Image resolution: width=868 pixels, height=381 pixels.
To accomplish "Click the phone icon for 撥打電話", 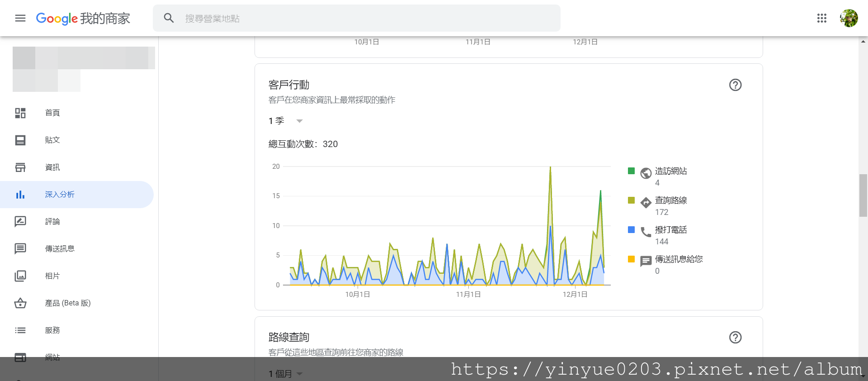I will coord(646,232).
